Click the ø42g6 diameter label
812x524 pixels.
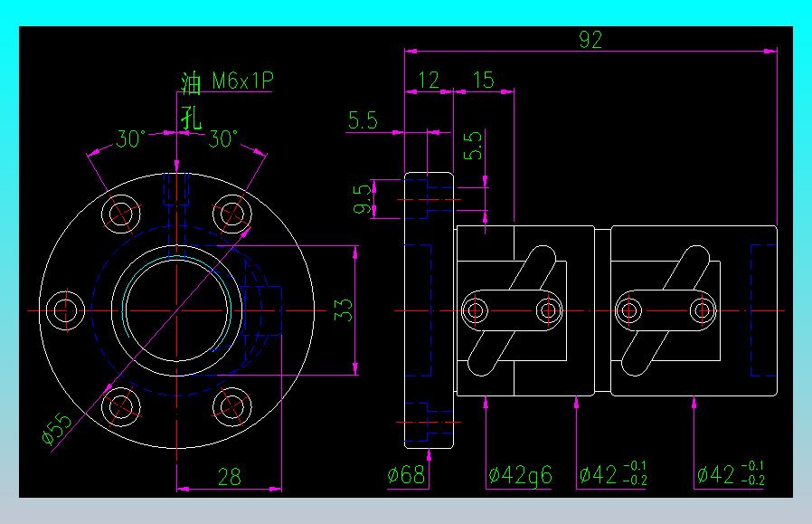point(520,475)
